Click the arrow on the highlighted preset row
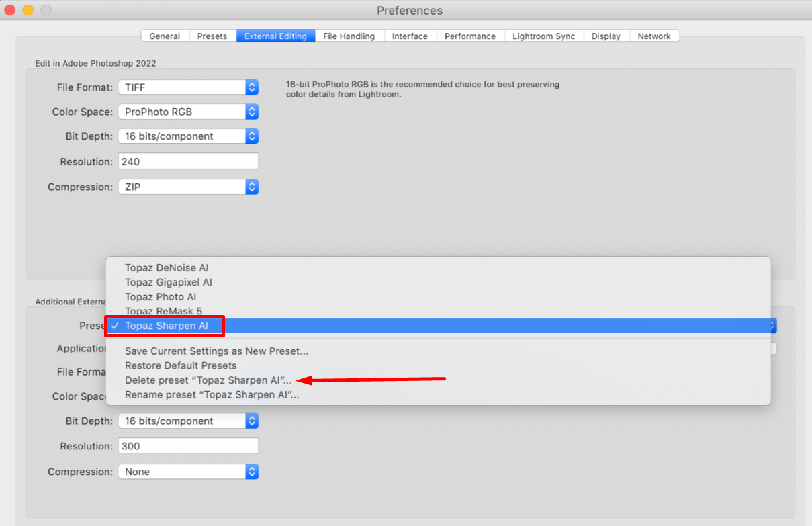812x526 pixels. [771, 326]
